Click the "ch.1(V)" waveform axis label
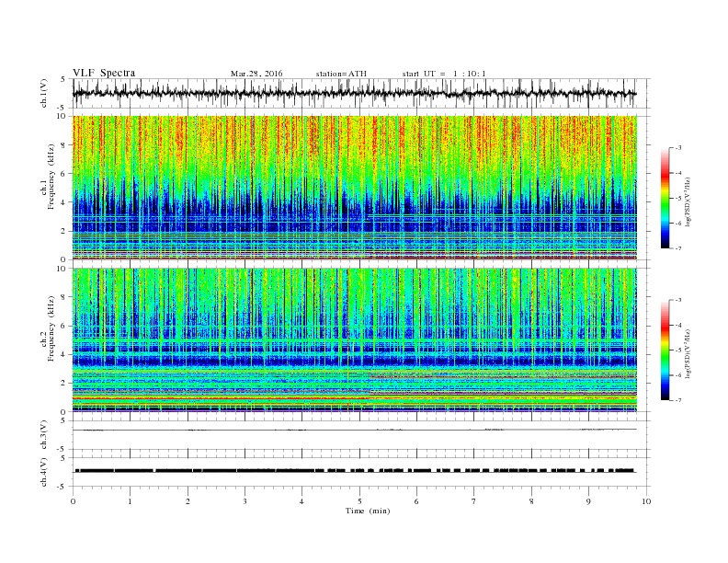This screenshot has height=563, width=728. click(x=44, y=93)
